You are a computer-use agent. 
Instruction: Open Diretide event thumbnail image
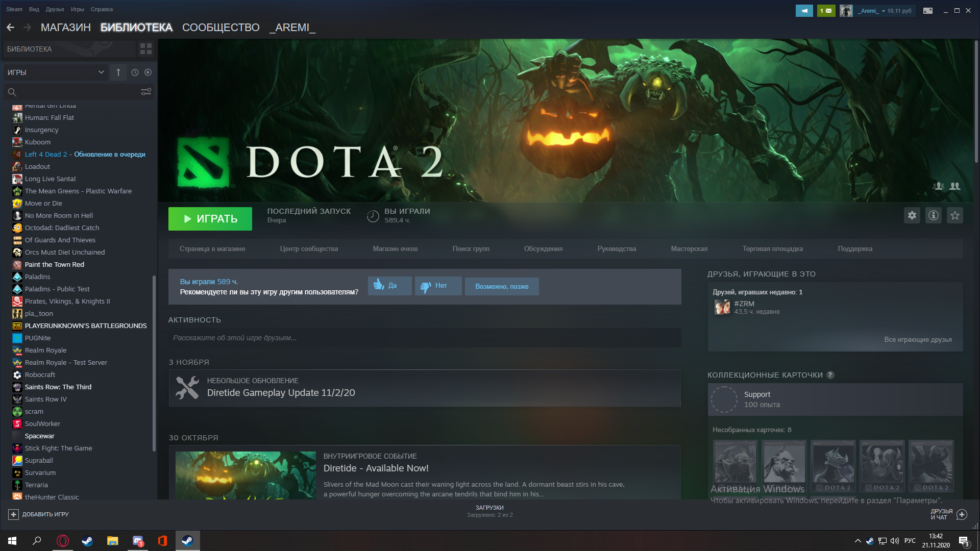(246, 475)
